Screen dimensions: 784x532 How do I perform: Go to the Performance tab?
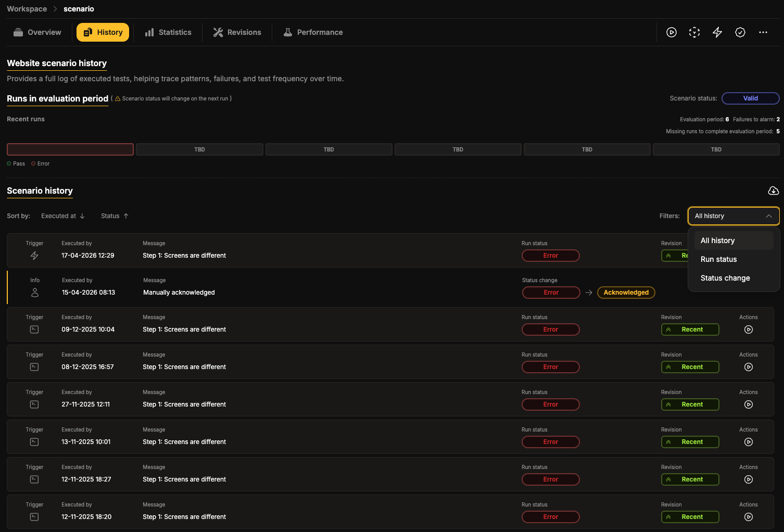click(x=313, y=32)
